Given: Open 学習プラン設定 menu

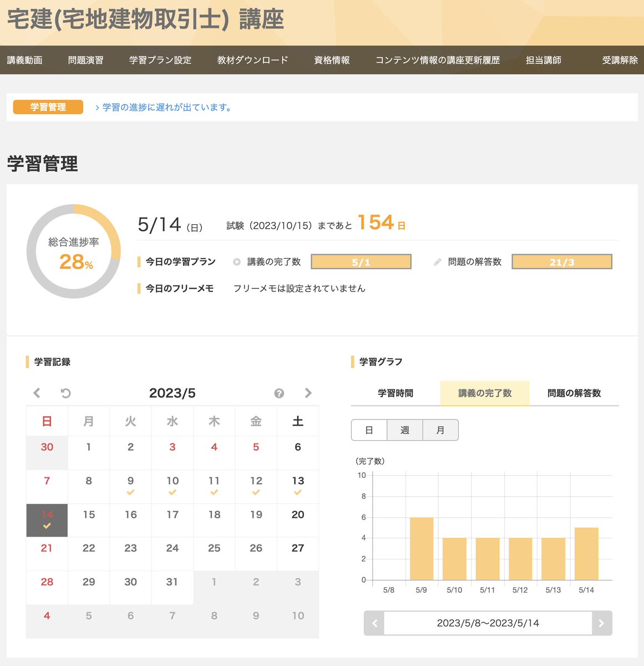Looking at the screenshot, I should (160, 60).
